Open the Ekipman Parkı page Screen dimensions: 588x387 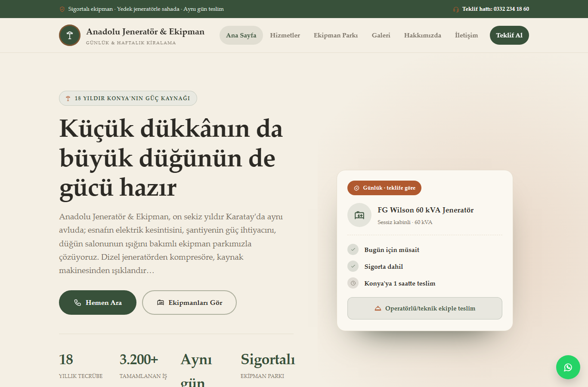336,35
